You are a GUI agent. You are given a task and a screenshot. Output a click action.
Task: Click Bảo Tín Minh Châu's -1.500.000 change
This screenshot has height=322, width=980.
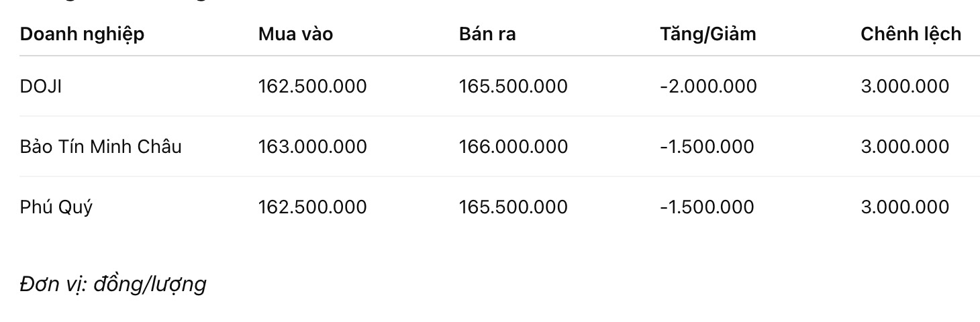(707, 146)
